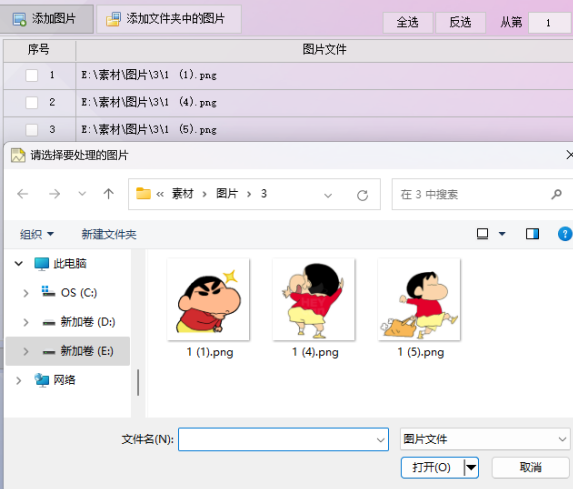The height and width of the screenshot is (489, 574).
Task: Check the checkbox for row 3
Action: coord(31,130)
